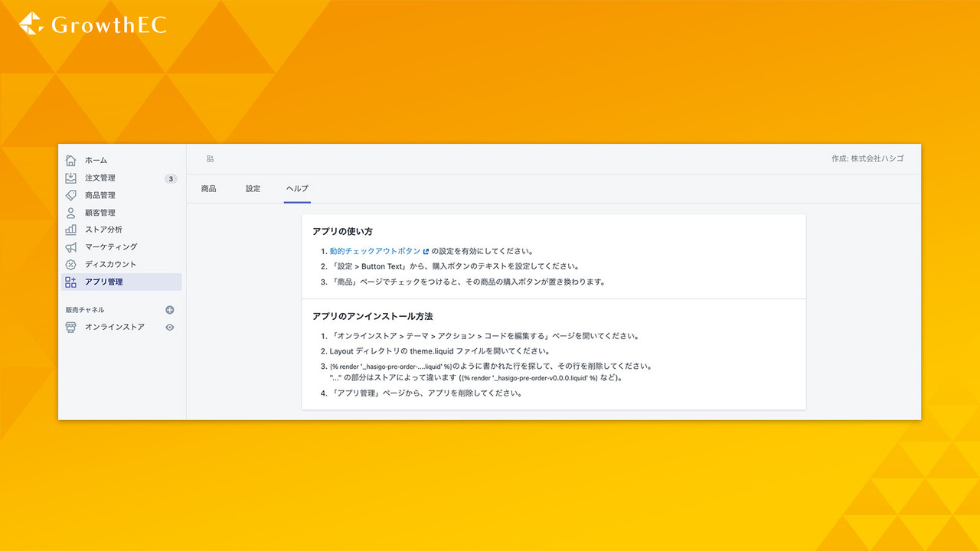Click the theme.liquid instruction line
980x551 pixels.
[x=440, y=351]
